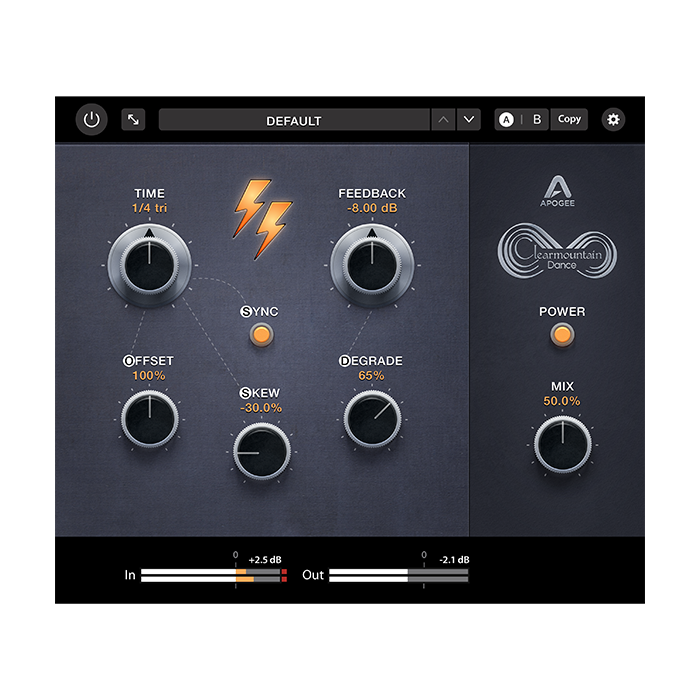The width and height of the screenshot is (700, 700).
Task: Click the Skew value -30.0%
Action: click(261, 408)
